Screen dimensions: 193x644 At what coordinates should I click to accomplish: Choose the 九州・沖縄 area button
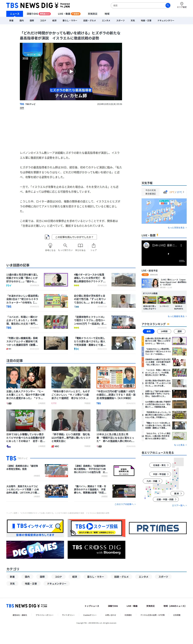[x=153, y=481]
